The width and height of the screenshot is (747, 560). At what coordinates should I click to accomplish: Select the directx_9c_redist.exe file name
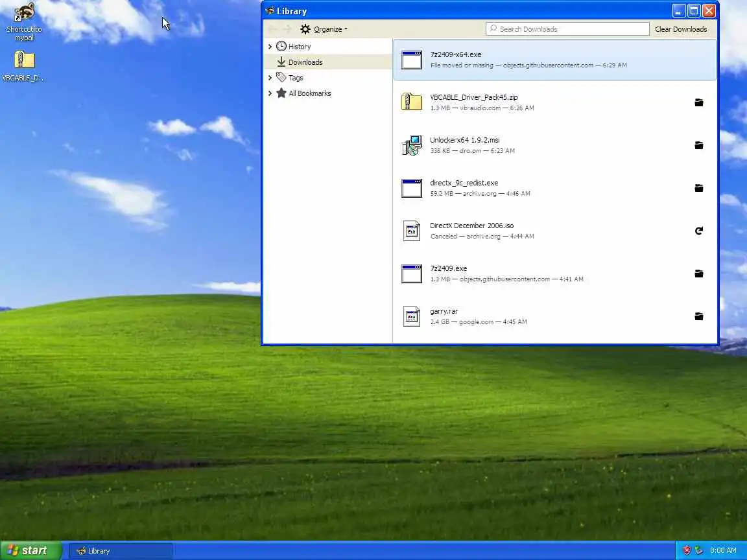click(464, 183)
